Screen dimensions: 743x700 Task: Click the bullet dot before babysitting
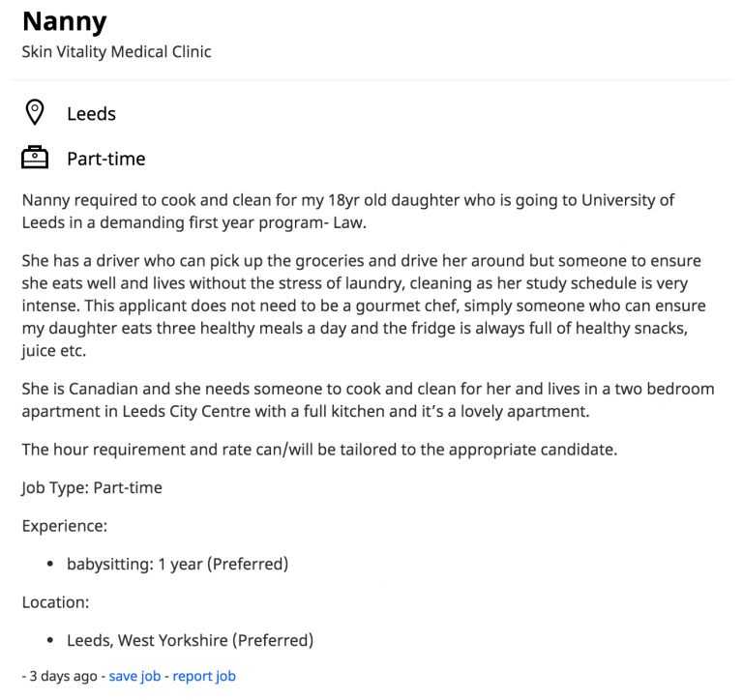50,564
